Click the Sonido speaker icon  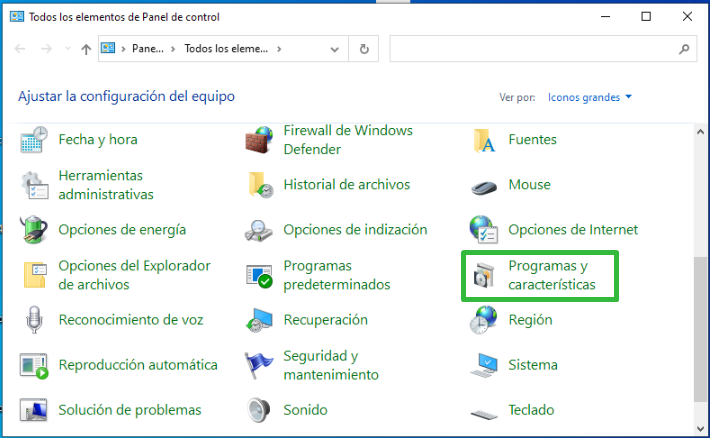pyautogui.click(x=259, y=410)
